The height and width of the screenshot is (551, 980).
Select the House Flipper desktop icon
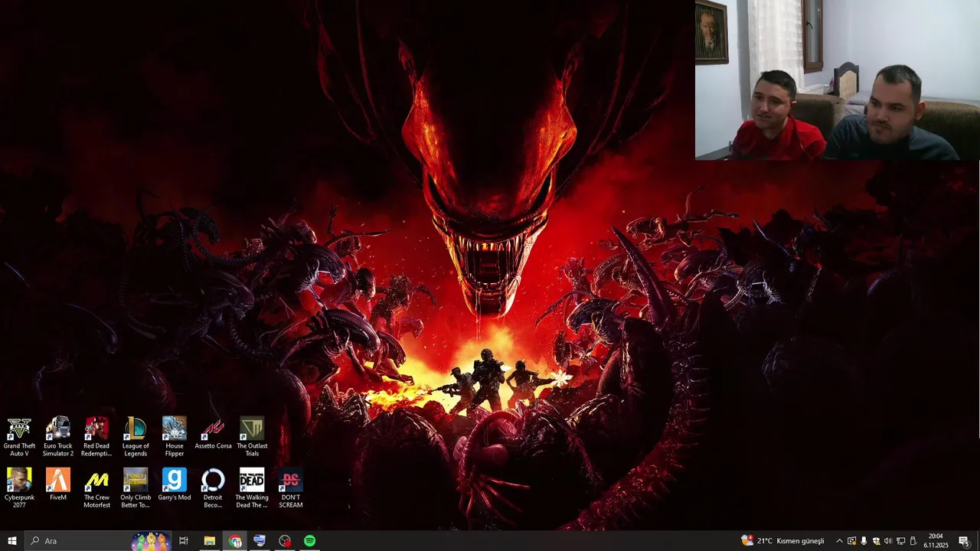pos(175,437)
